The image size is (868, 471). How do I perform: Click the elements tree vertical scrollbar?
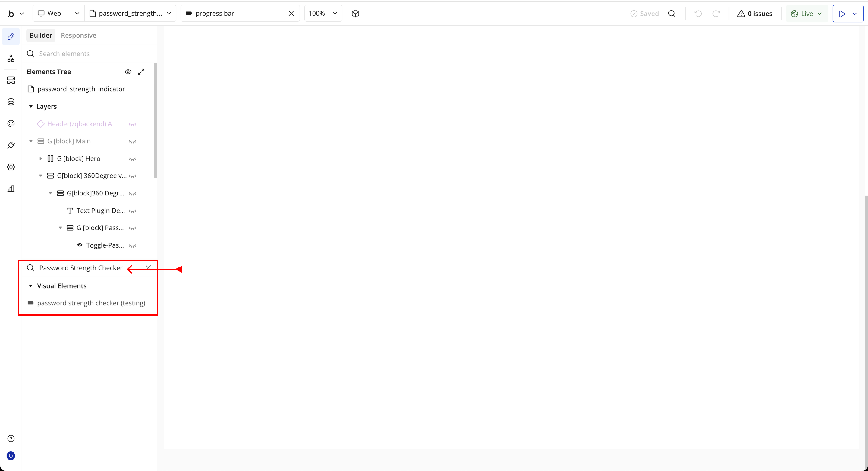pyautogui.click(x=155, y=120)
